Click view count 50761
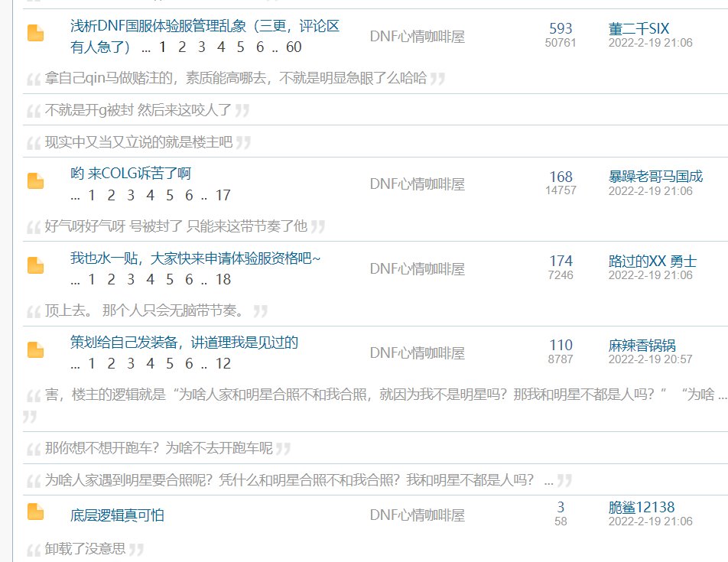Screen dimensions: 728x562 561,43
